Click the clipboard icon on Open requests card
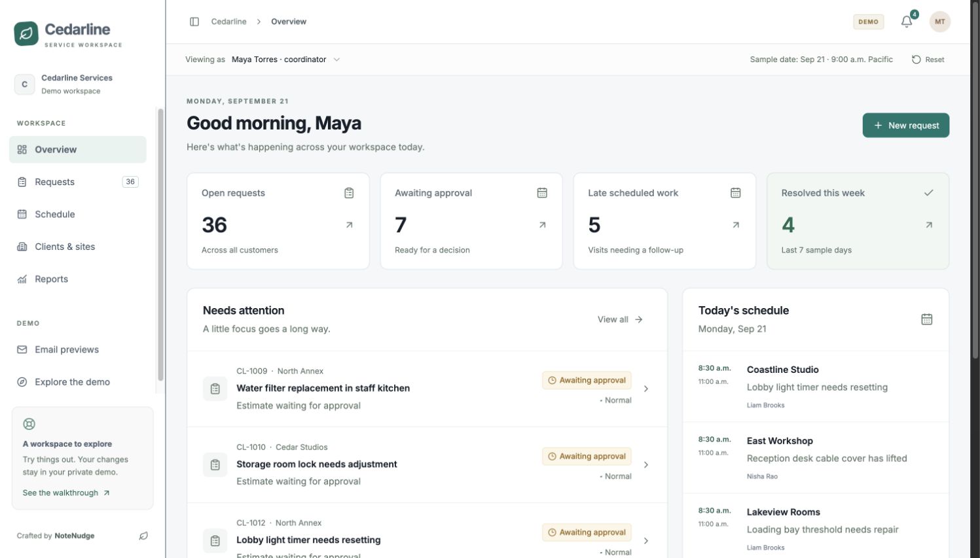The height and width of the screenshot is (558, 980). [x=349, y=193]
